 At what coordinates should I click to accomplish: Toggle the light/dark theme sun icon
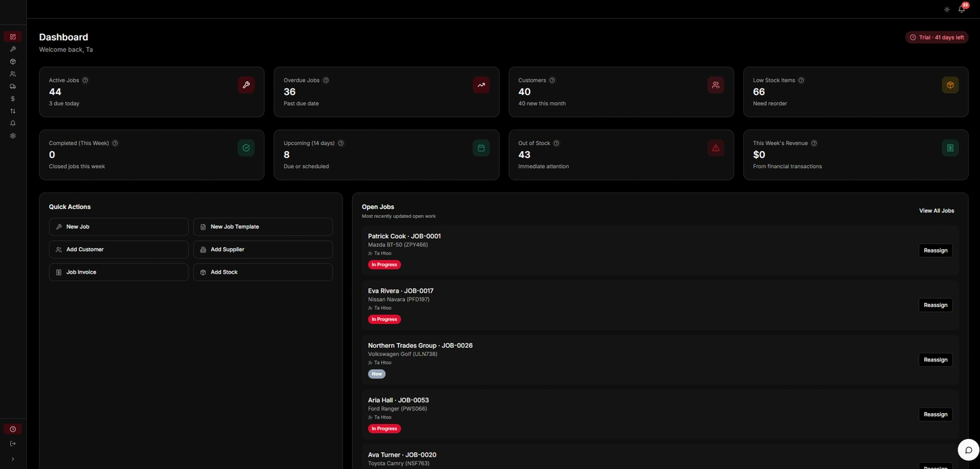point(947,10)
